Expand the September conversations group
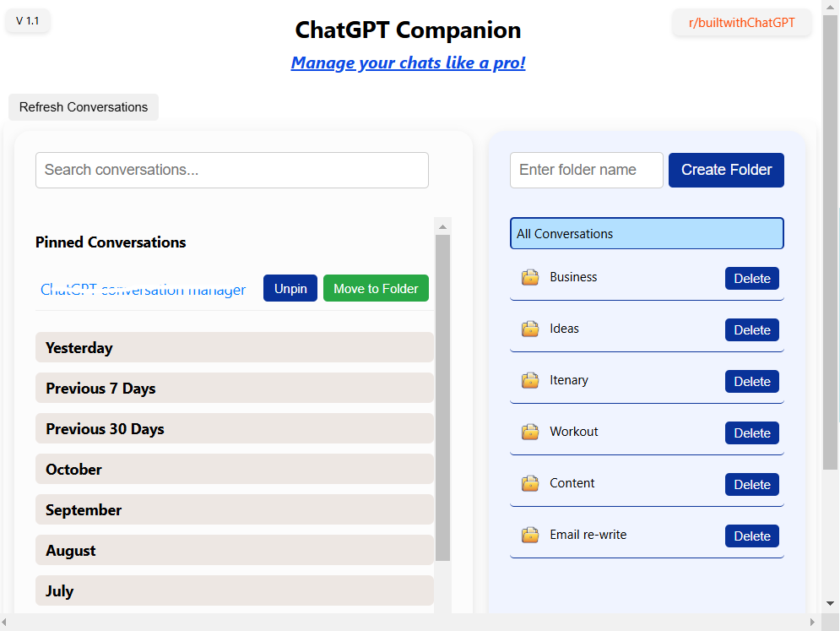Screen dimensions: 840x631 234,510
